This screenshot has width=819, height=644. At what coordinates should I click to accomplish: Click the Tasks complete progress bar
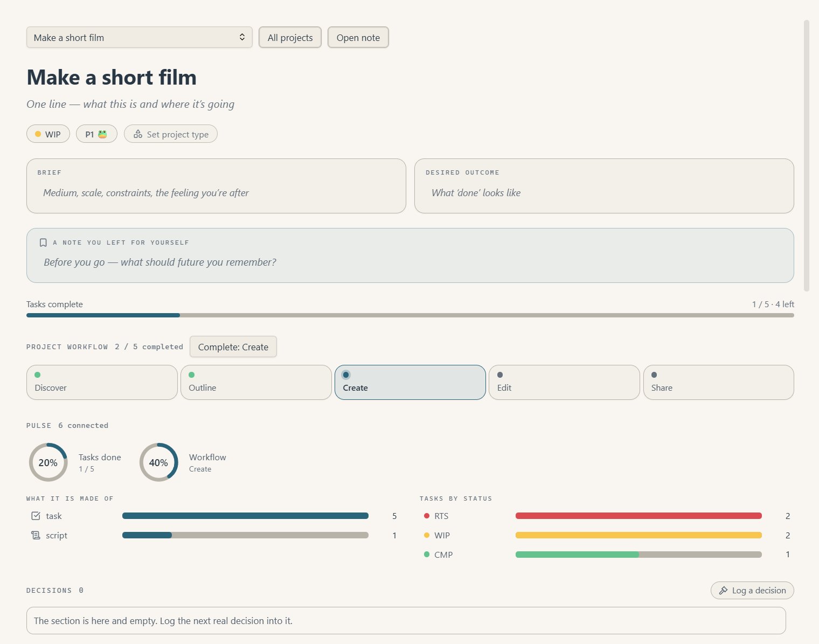click(x=410, y=315)
